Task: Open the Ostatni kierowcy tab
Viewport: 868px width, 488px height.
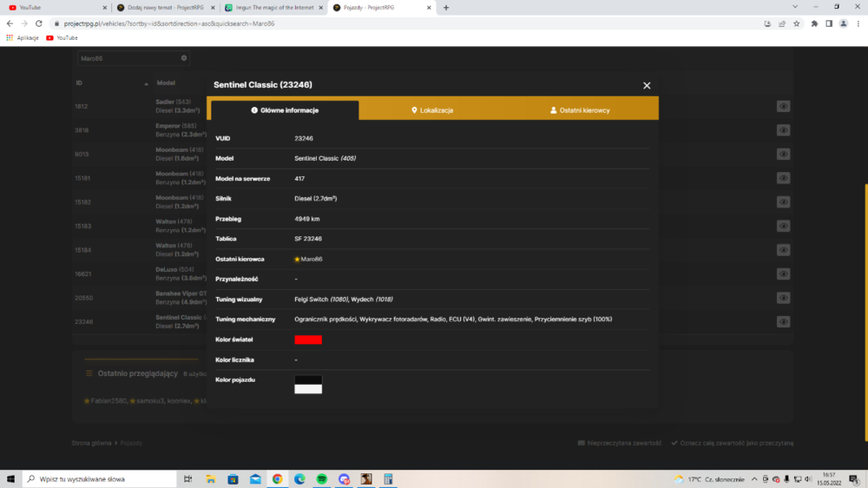Action: 580,110
